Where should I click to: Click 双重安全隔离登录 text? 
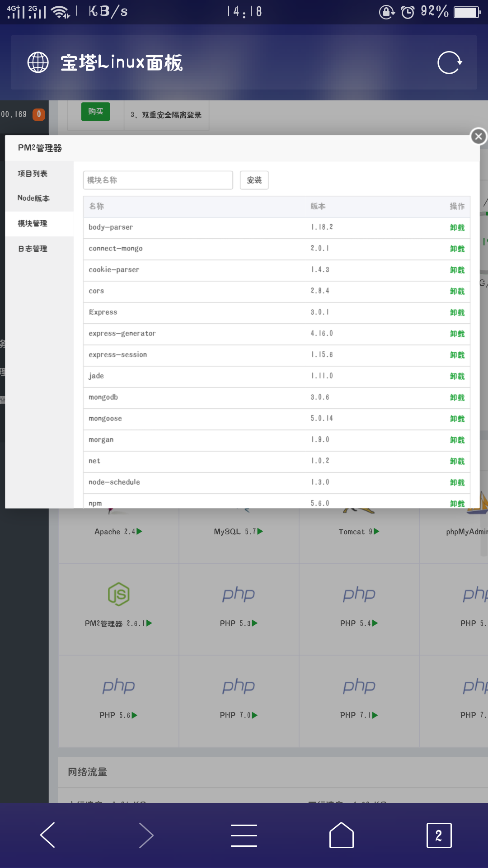tap(172, 115)
